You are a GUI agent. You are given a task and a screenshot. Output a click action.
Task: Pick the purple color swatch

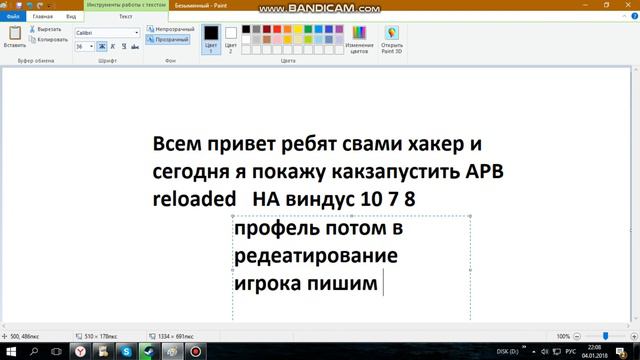[x=339, y=29]
